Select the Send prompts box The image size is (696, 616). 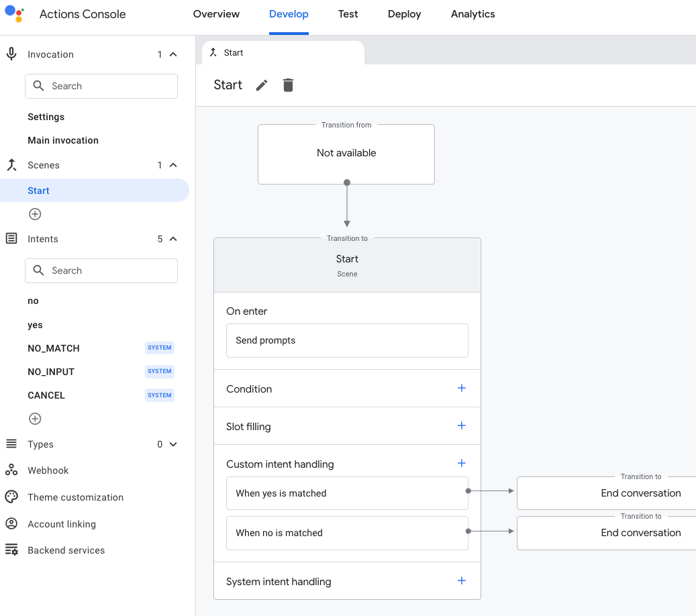tap(347, 341)
